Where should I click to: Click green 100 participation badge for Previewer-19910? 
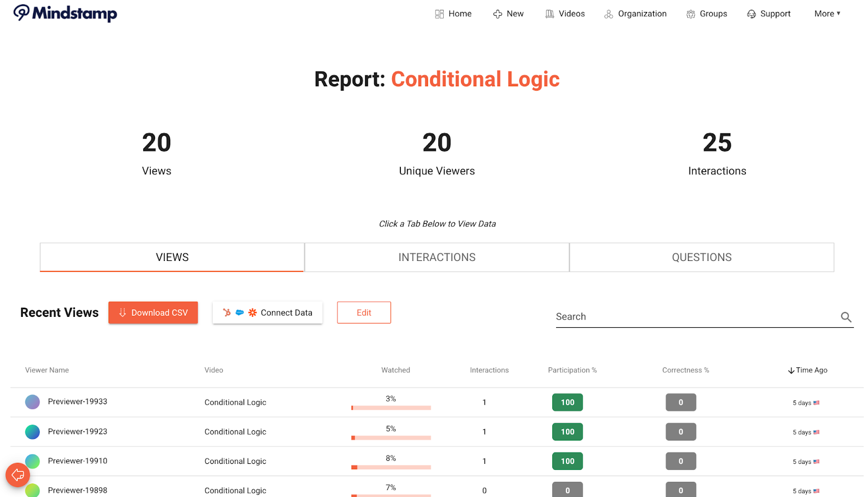[x=567, y=461]
